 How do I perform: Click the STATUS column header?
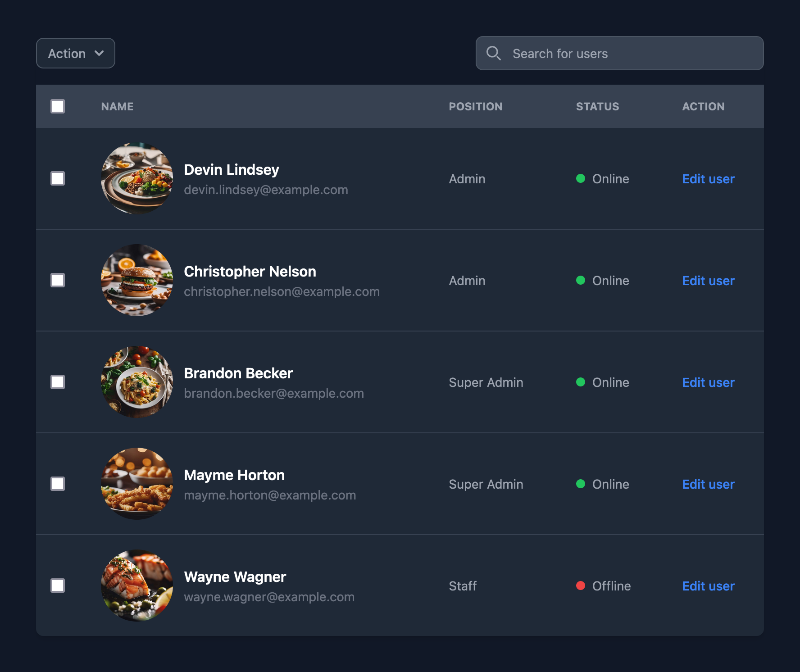tap(597, 107)
